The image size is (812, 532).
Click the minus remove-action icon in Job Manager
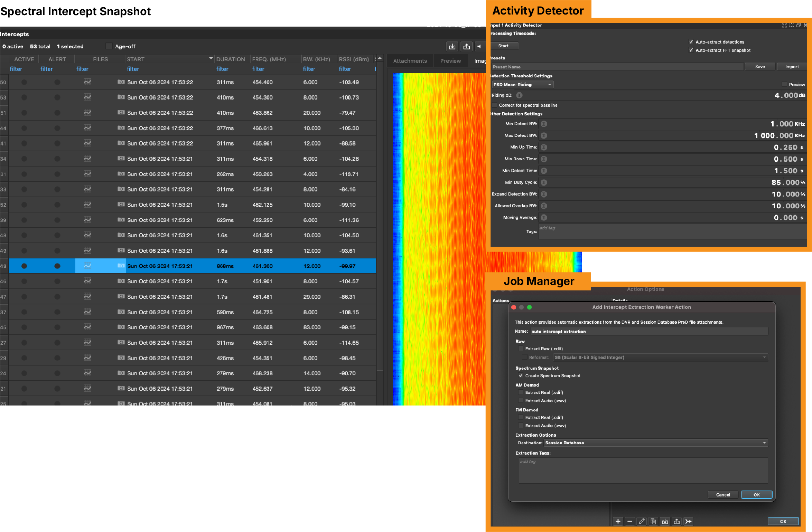coord(630,521)
